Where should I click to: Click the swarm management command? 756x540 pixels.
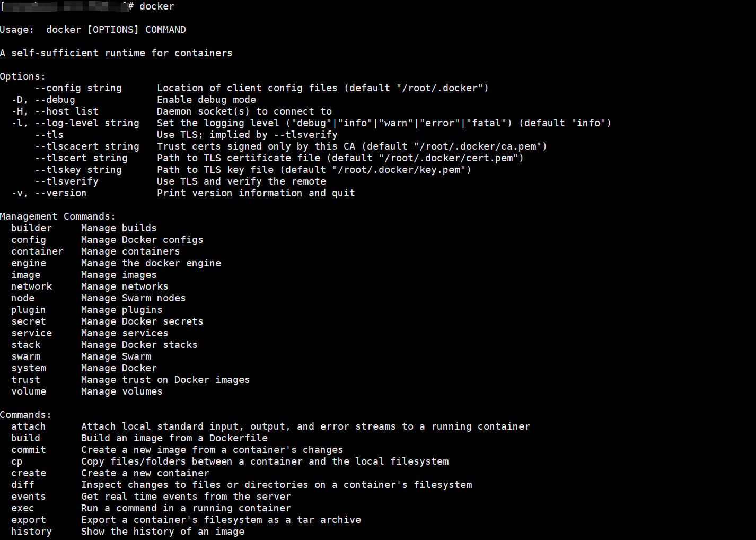coord(26,356)
